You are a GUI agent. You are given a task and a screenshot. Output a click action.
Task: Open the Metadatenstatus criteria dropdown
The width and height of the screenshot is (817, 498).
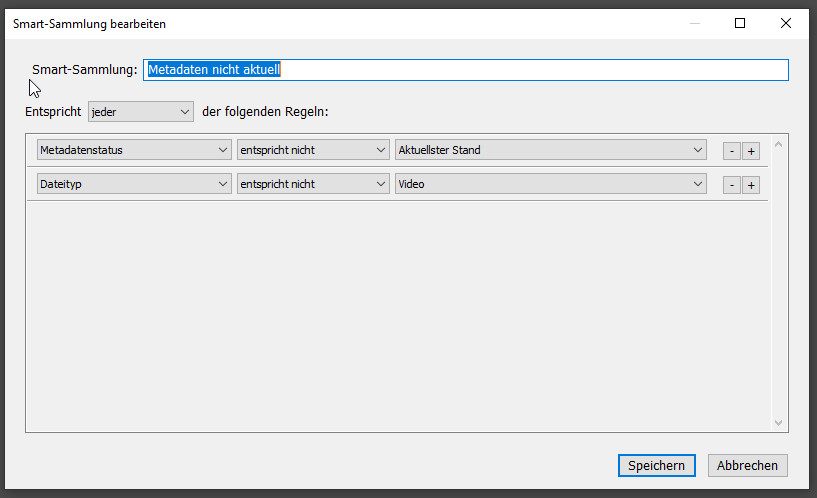coord(134,150)
